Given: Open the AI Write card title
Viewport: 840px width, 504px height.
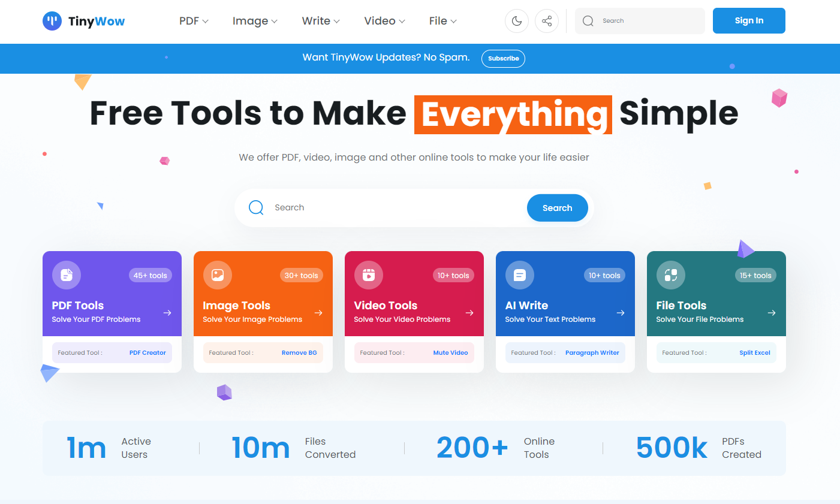Looking at the screenshot, I should click(526, 306).
